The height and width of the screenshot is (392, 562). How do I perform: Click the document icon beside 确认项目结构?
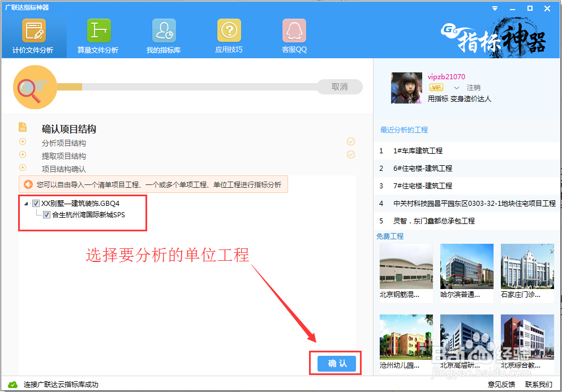coord(23,127)
